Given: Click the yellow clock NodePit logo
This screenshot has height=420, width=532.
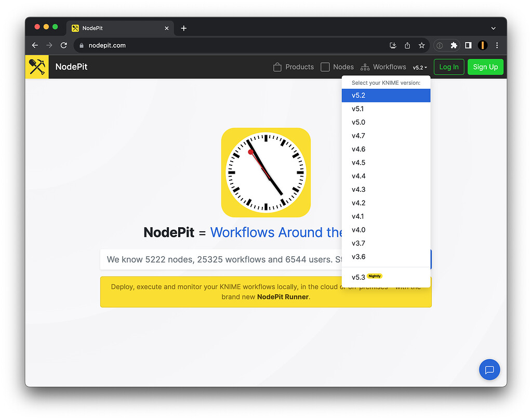Looking at the screenshot, I should click(265, 172).
